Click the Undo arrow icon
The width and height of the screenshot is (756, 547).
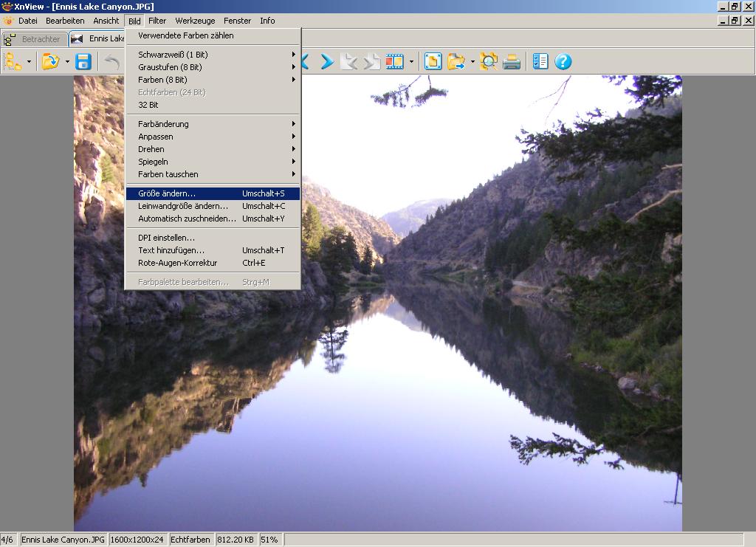pyautogui.click(x=111, y=62)
